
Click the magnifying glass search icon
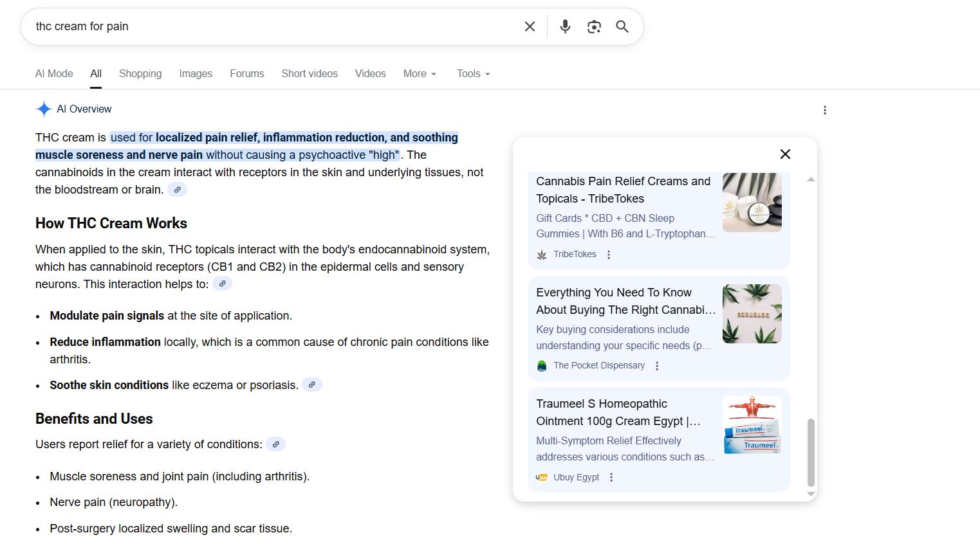click(x=622, y=26)
